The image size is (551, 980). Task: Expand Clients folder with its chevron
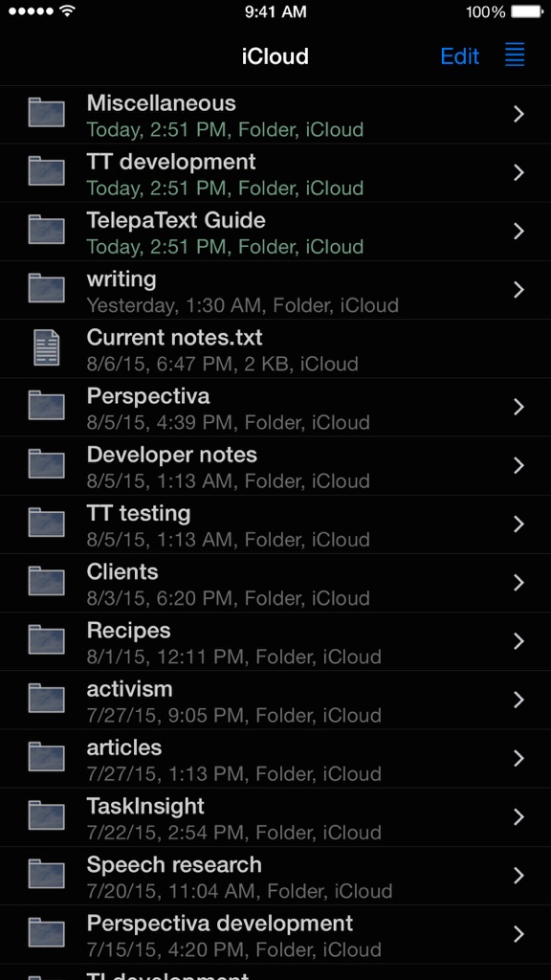[x=518, y=583]
